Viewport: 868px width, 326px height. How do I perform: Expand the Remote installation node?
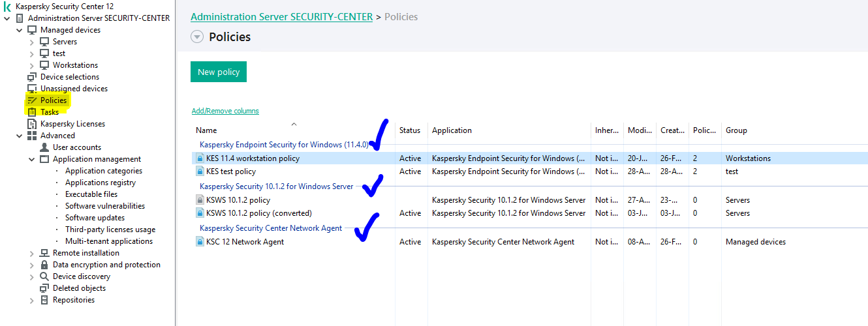tap(31, 253)
